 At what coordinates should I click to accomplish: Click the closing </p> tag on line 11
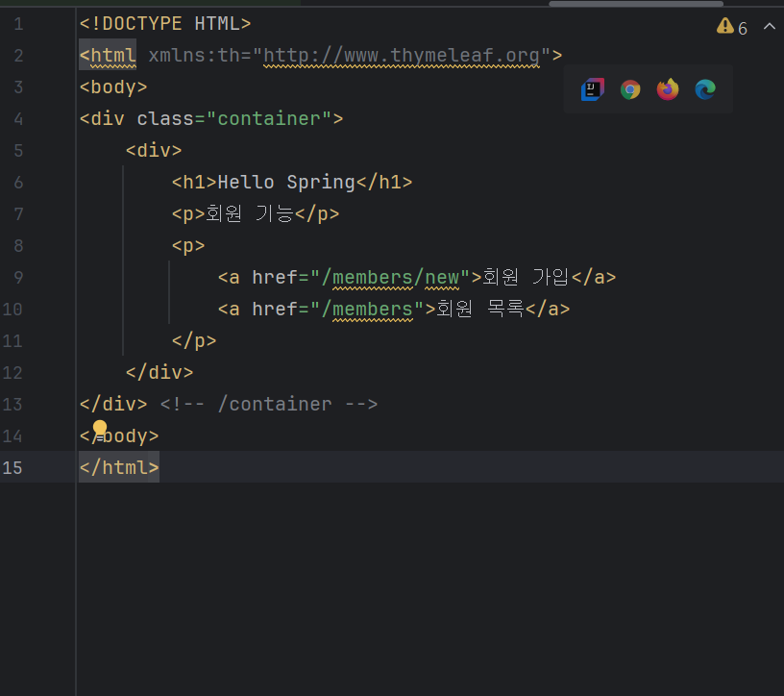194,341
